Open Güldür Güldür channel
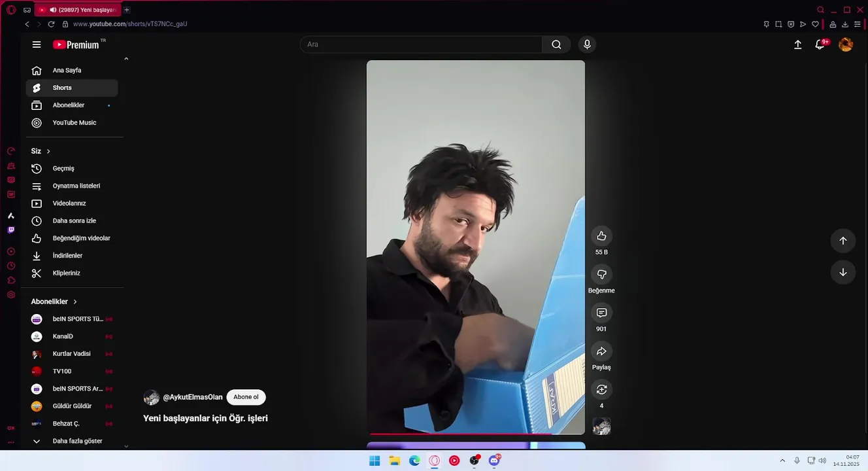868x471 pixels. [72, 406]
